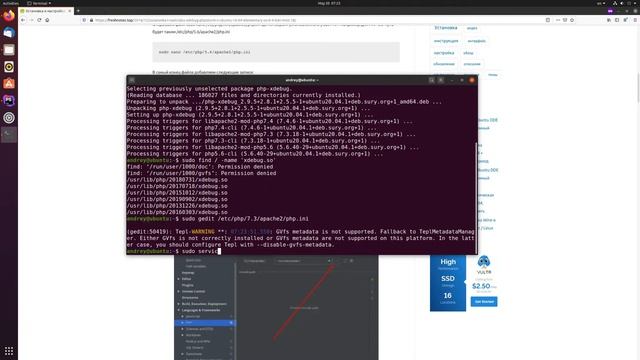Image resolution: width=640 pixels, height=360 pixels.
Task: Open Activities overview
Action: click(10, 3)
